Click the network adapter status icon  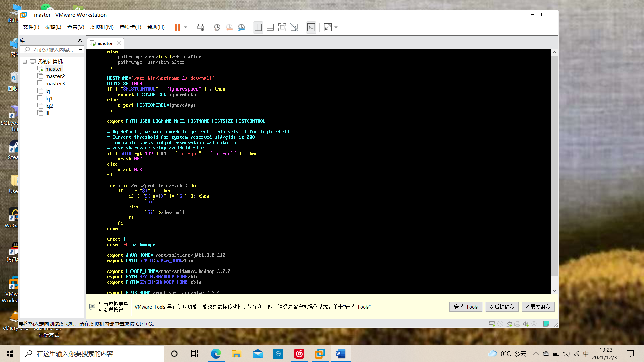click(x=509, y=324)
